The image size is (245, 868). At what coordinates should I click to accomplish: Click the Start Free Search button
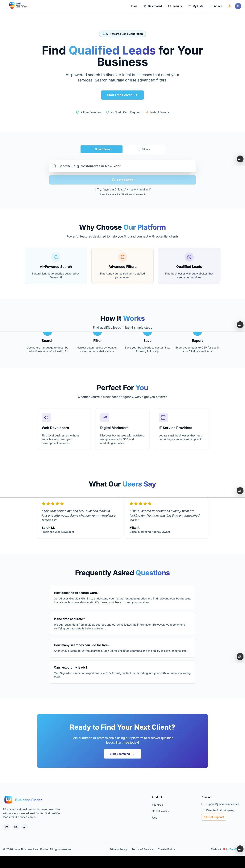(x=122, y=95)
